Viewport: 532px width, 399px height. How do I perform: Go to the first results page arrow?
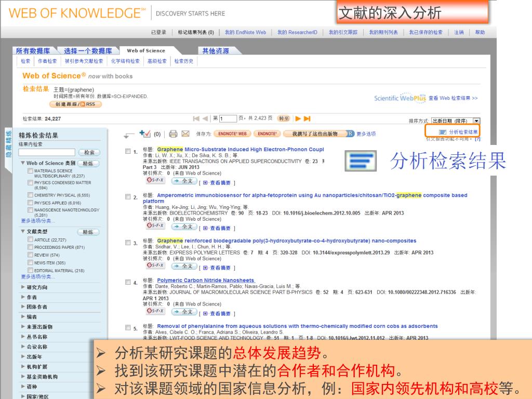196,118
